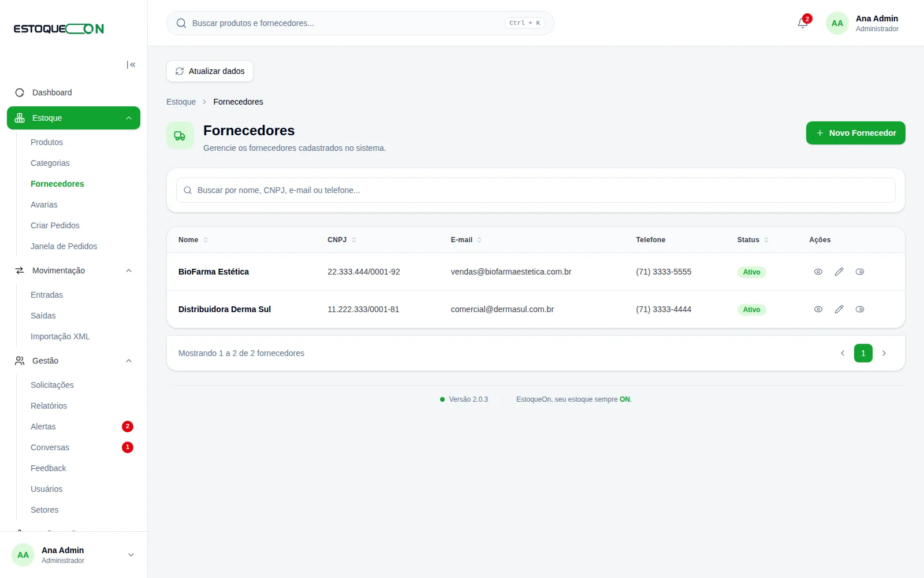Edit BioFarma Estética with pencil icon
Image resolution: width=924 pixels, height=578 pixels.
(x=839, y=272)
